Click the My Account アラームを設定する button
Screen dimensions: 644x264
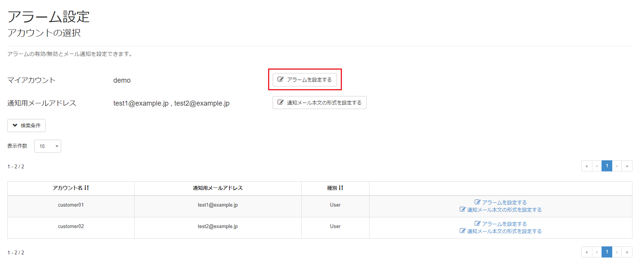coord(305,80)
